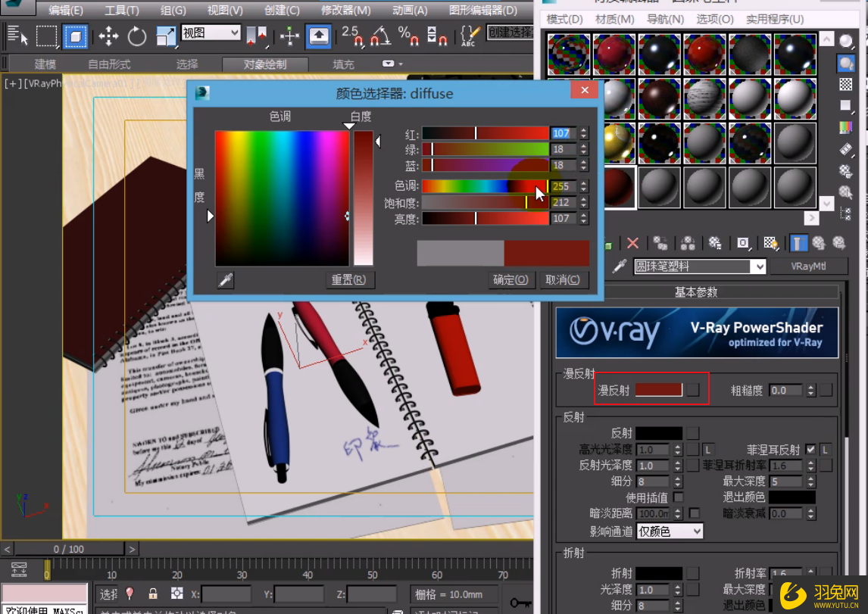Click the hue 色调 slider bar

(485, 186)
